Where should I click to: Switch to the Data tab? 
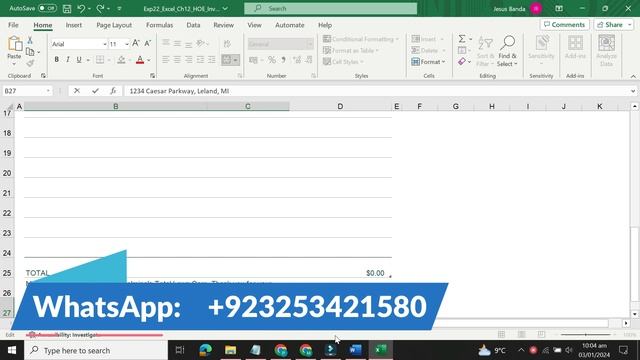click(193, 25)
